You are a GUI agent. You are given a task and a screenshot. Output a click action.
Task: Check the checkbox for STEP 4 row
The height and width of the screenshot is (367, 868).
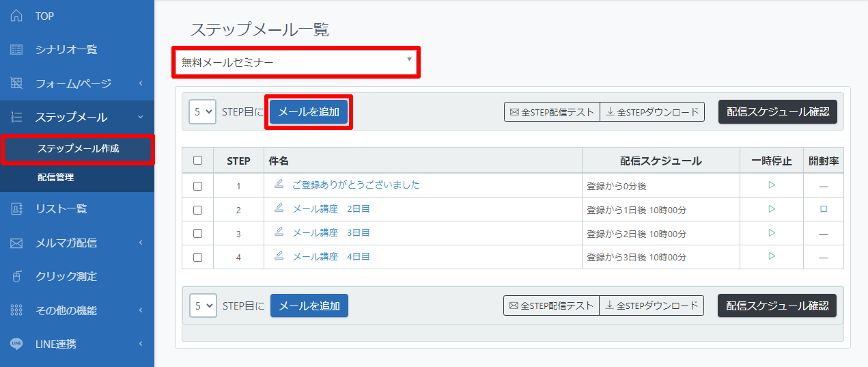tap(197, 258)
